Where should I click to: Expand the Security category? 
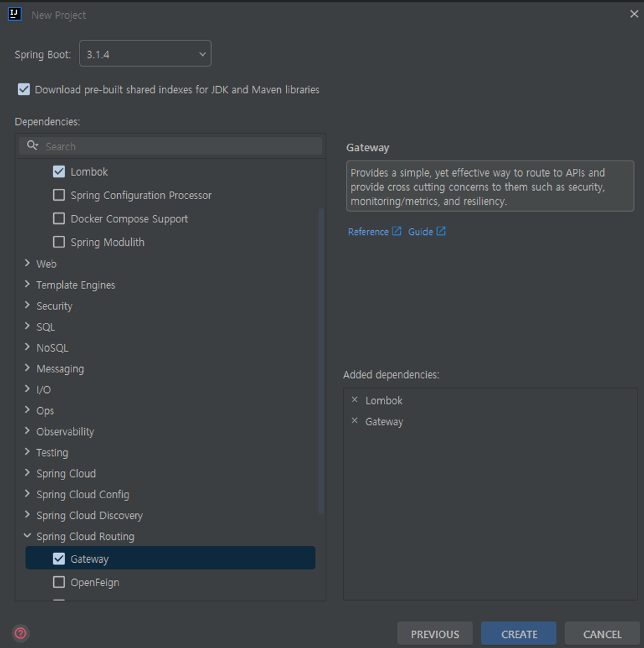click(27, 305)
